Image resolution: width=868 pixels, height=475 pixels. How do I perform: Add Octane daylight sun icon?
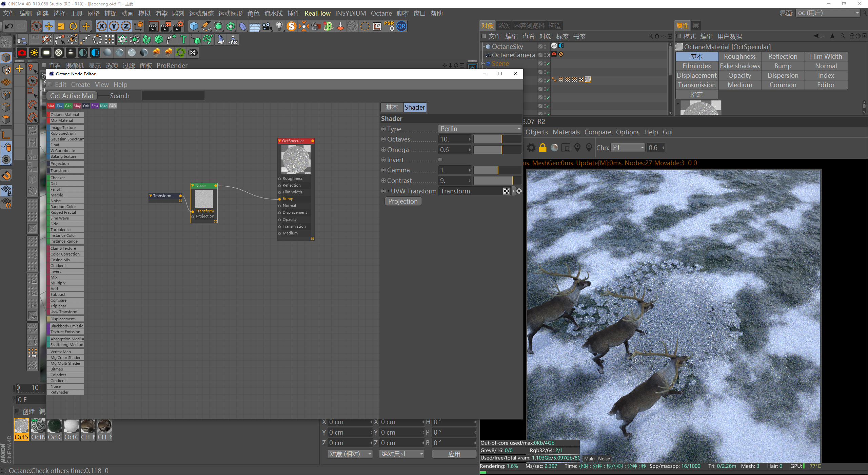click(x=34, y=53)
